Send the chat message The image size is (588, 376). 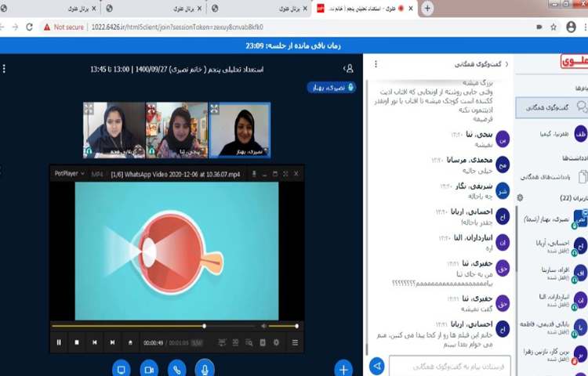(x=377, y=366)
